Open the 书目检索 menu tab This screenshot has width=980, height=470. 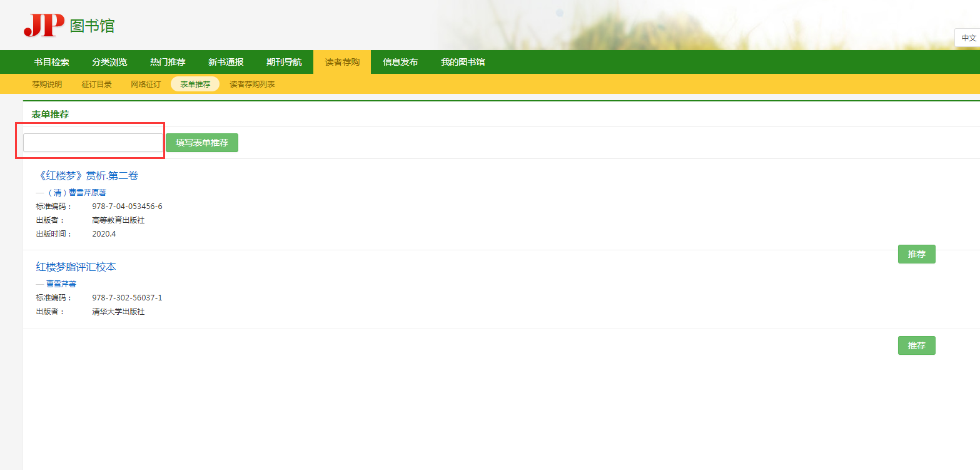click(51, 62)
